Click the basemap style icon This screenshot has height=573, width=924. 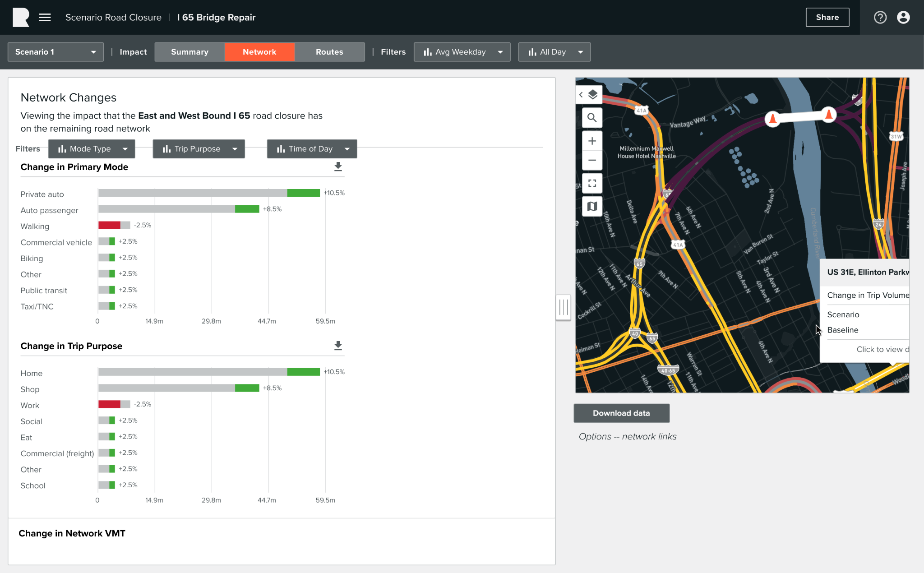(x=592, y=206)
